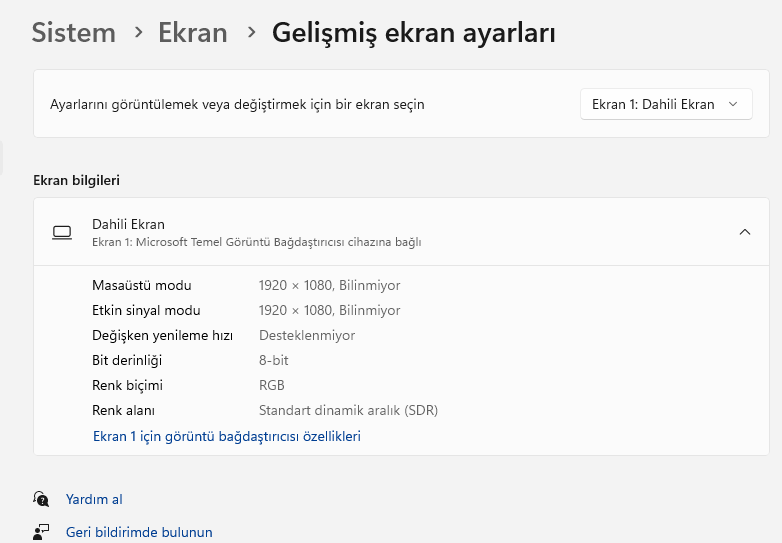Go back to Sistem in breadcrumb
The image size is (782, 543).
tap(74, 33)
